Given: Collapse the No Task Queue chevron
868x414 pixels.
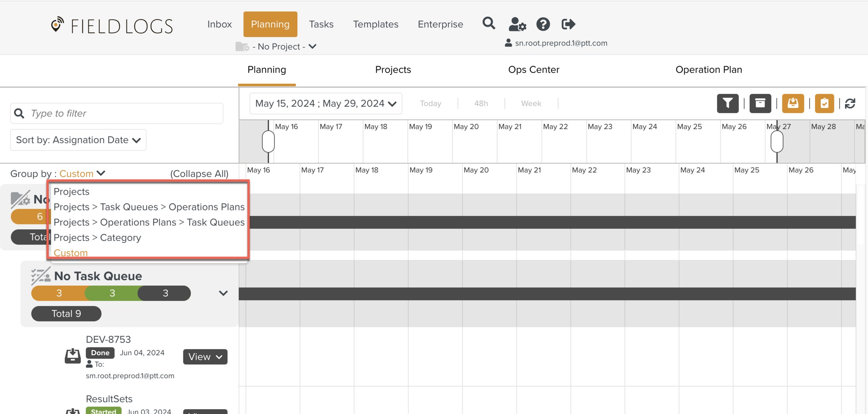Looking at the screenshot, I should point(223,293).
